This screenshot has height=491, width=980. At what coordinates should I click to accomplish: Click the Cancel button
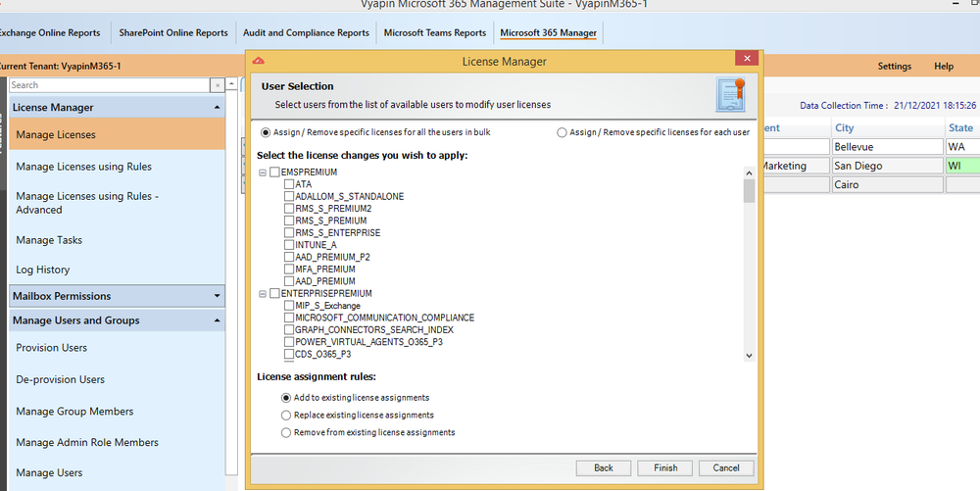[725, 467]
